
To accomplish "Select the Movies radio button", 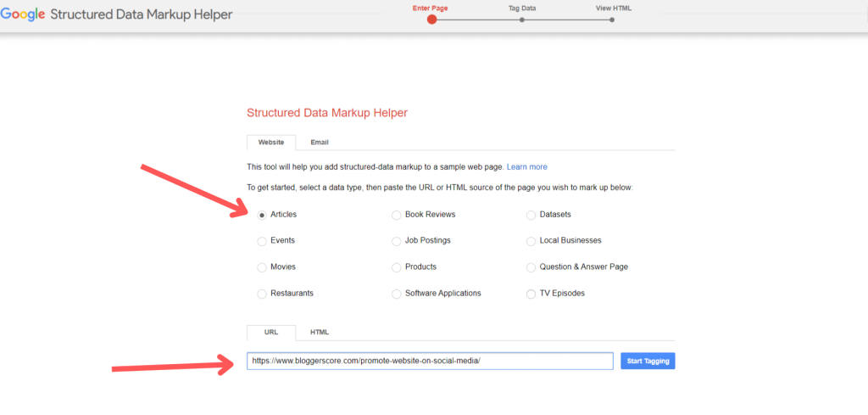I will click(262, 267).
